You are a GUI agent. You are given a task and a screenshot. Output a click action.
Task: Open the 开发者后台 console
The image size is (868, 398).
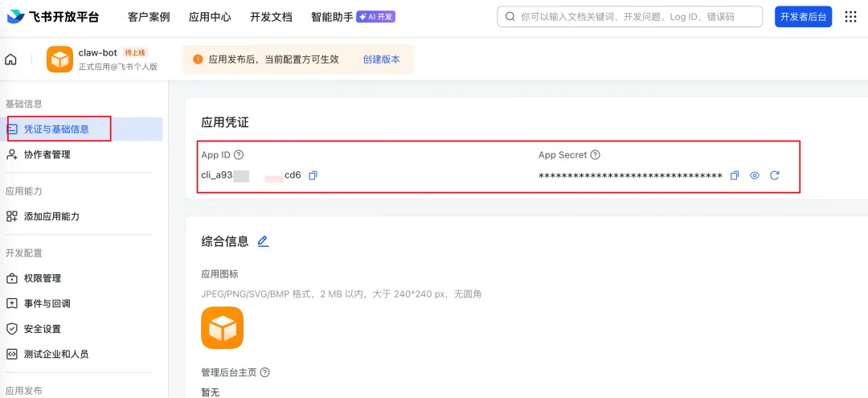pos(803,17)
